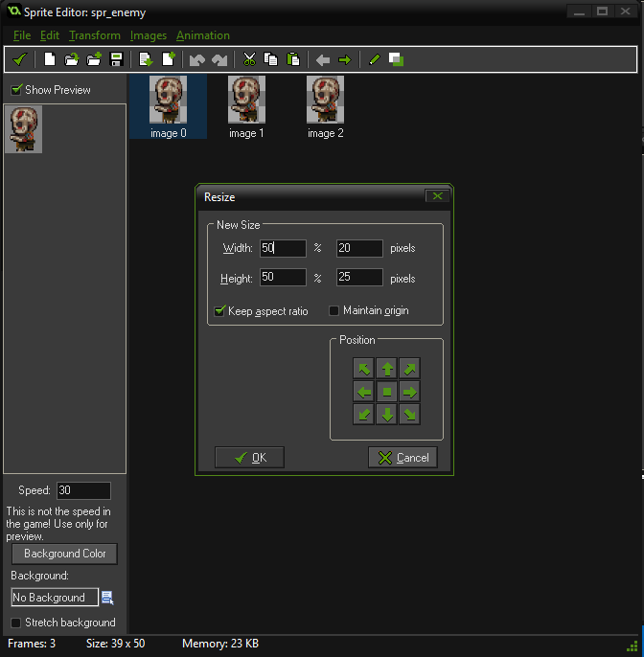Edit image with pencil icon

point(374,59)
